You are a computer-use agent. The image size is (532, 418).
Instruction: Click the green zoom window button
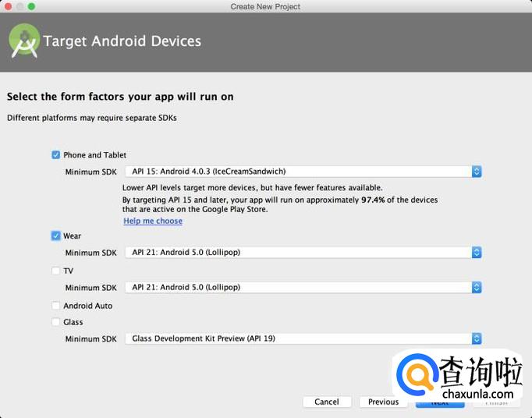coord(31,6)
